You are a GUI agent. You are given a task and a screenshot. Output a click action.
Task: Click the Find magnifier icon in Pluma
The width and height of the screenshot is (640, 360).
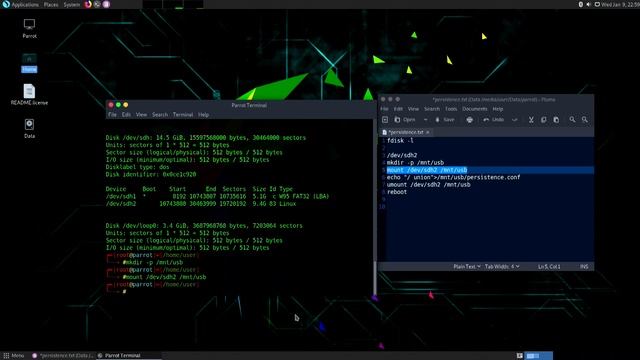pyautogui.click(x=572, y=120)
